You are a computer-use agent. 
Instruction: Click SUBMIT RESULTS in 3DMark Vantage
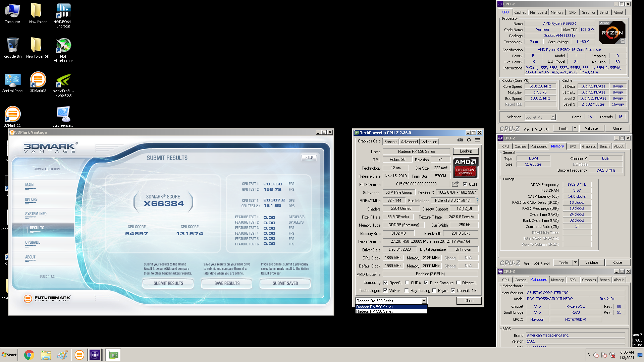tap(168, 283)
